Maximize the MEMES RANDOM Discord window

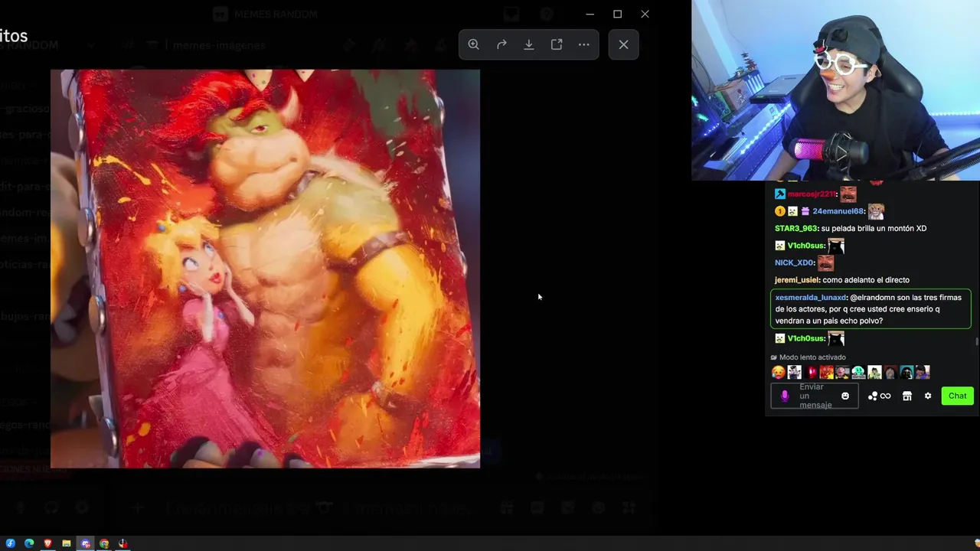point(617,14)
